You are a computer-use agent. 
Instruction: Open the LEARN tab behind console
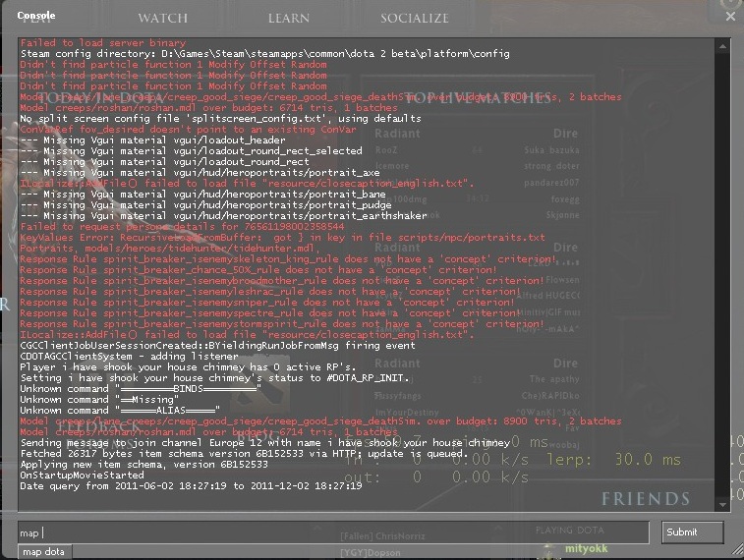pyautogui.click(x=289, y=18)
